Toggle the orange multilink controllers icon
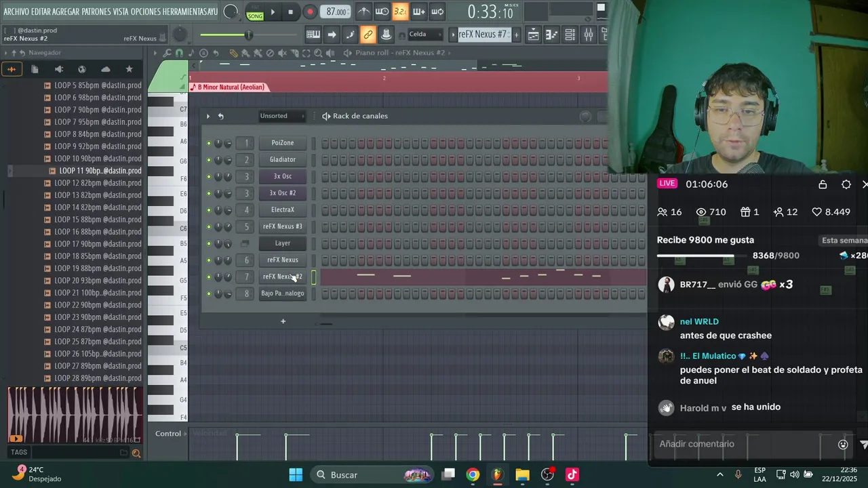The width and height of the screenshot is (868, 488). 368,35
